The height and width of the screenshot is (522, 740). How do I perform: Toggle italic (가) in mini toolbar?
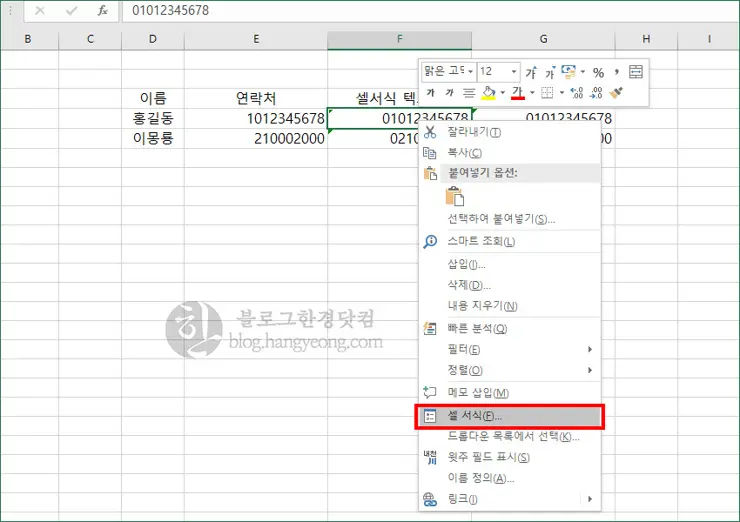450,93
